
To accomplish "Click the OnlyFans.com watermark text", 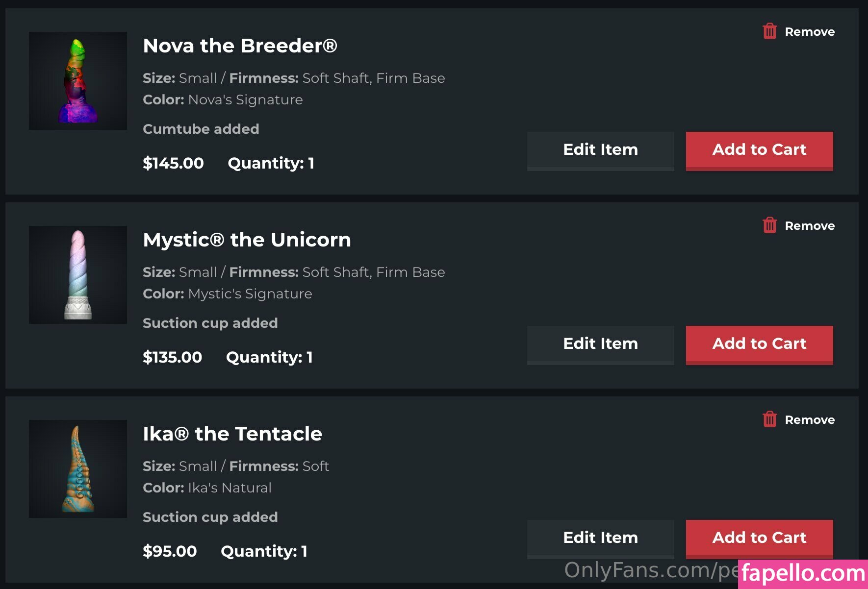I will (x=650, y=570).
